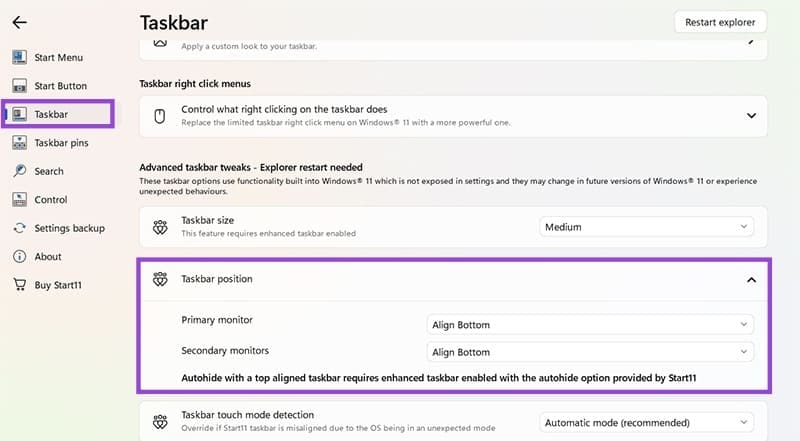Click the Search magnifier icon

pos(19,171)
